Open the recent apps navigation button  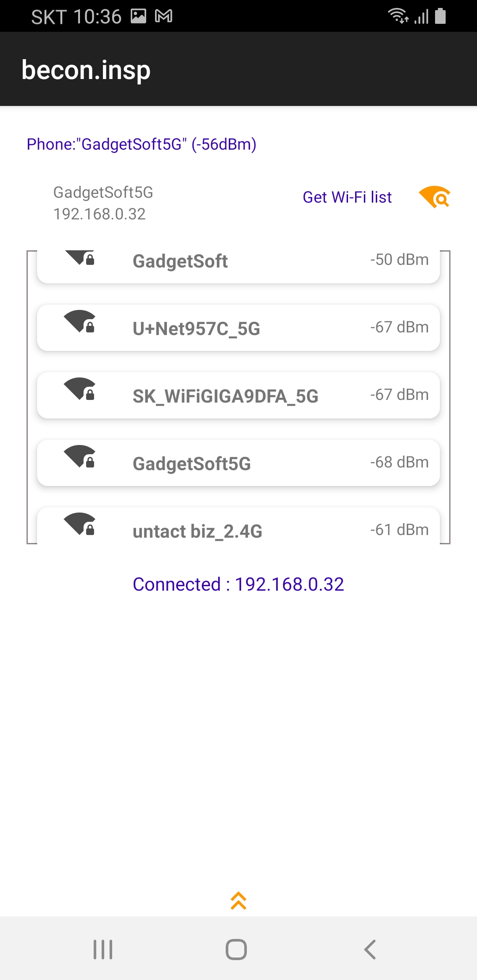coord(103,949)
